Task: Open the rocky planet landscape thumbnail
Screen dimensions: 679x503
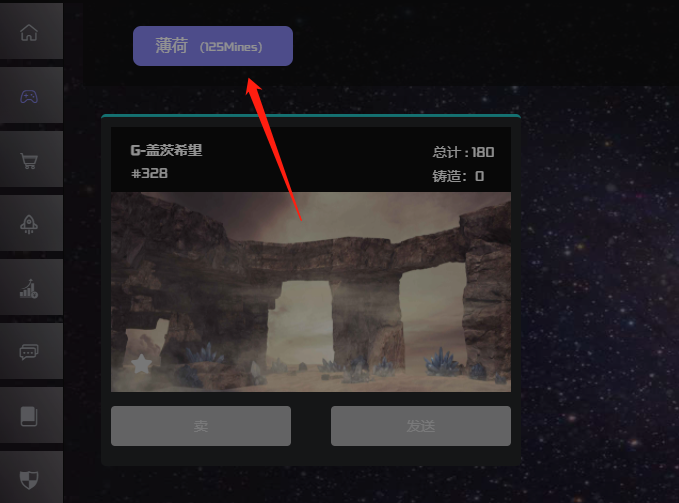Action: tap(311, 292)
